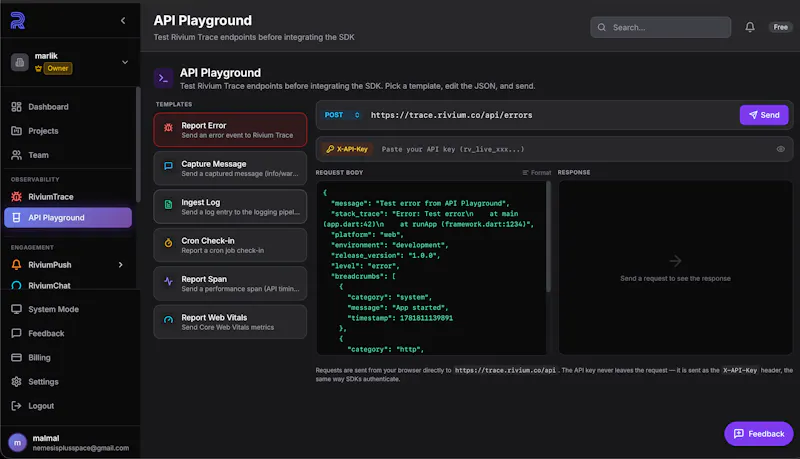800x459 pixels.
Task: Click the request body scrollbar
Action: pos(548,237)
